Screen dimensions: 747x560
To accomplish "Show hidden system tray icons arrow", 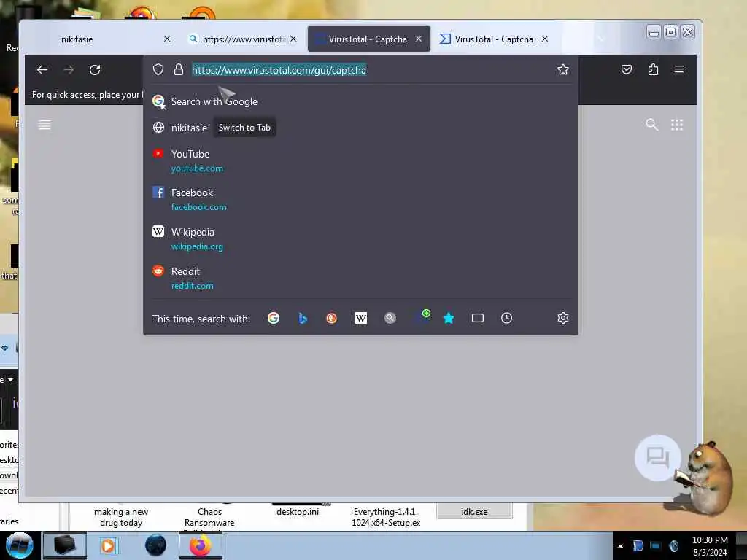I will [620, 546].
